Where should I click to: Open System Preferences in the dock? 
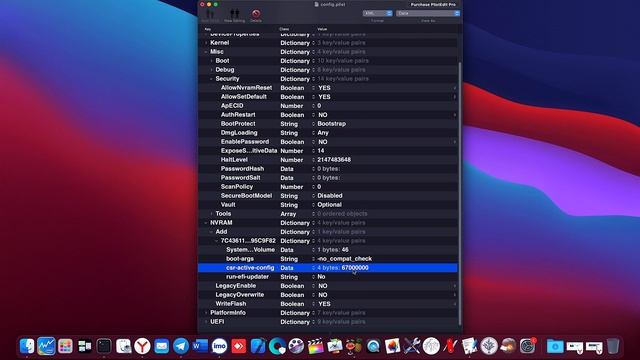click(527, 346)
